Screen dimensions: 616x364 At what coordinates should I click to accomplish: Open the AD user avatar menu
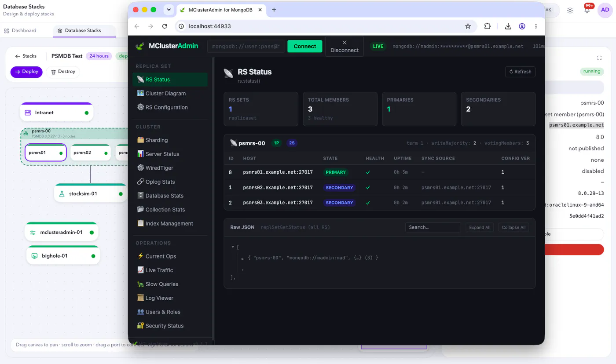(605, 10)
